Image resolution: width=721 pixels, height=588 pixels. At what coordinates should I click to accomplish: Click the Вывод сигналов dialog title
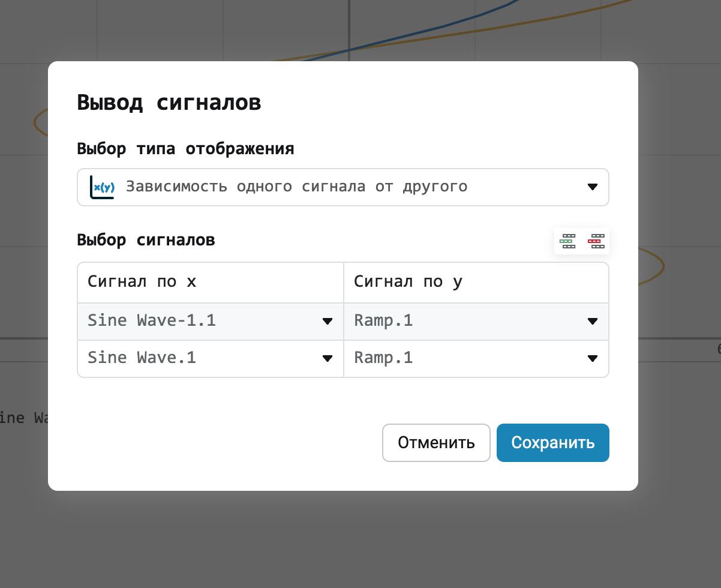[x=169, y=102]
